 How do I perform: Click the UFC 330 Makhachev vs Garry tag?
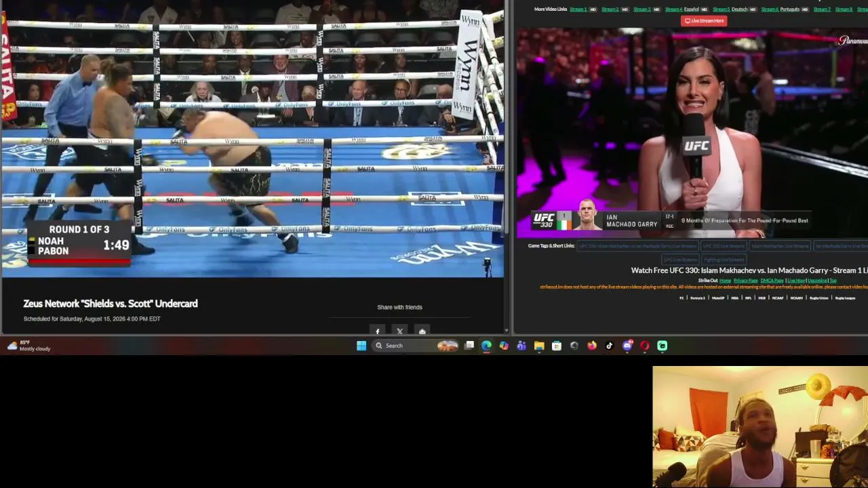point(637,246)
